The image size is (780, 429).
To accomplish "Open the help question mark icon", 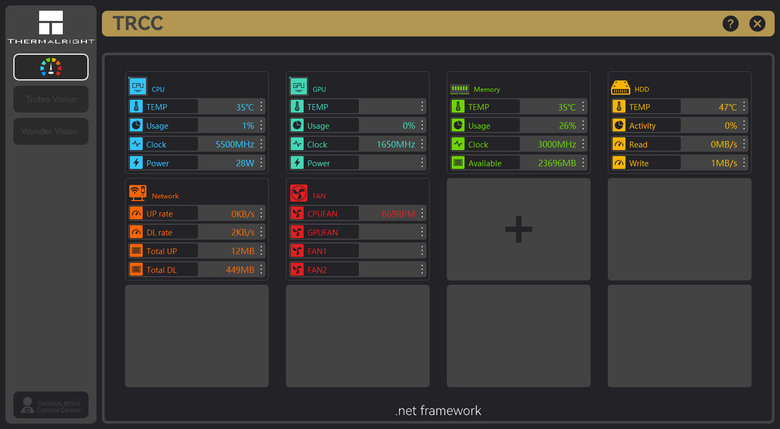I will click(x=730, y=23).
